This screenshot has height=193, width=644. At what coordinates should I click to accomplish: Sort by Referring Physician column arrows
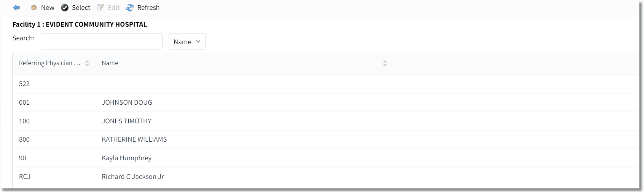pos(87,63)
